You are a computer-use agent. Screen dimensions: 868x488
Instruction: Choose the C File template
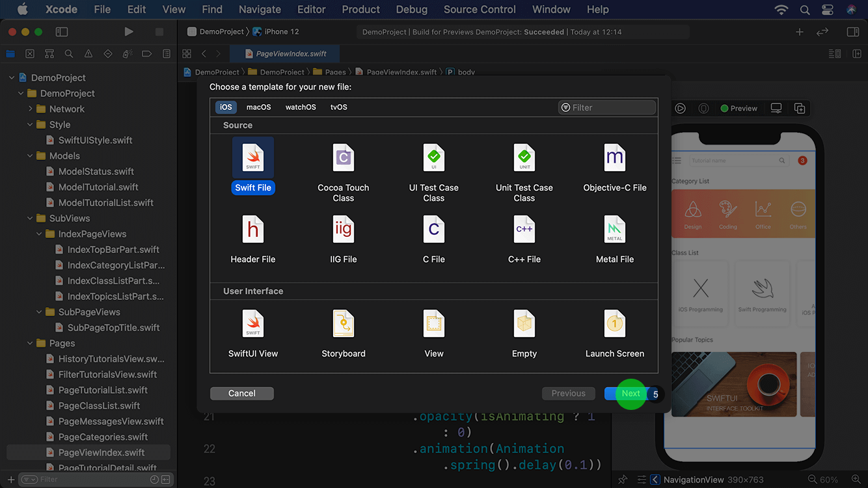tap(434, 239)
